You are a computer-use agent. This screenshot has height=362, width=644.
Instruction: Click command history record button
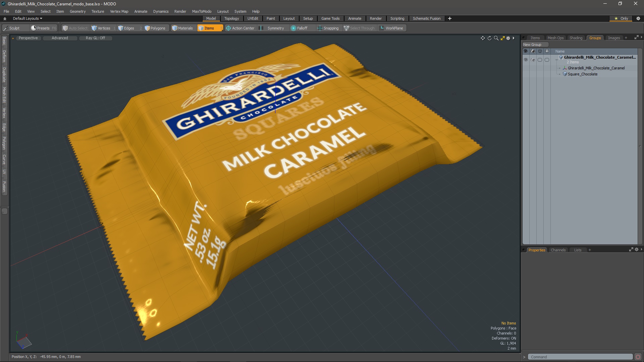(x=638, y=357)
